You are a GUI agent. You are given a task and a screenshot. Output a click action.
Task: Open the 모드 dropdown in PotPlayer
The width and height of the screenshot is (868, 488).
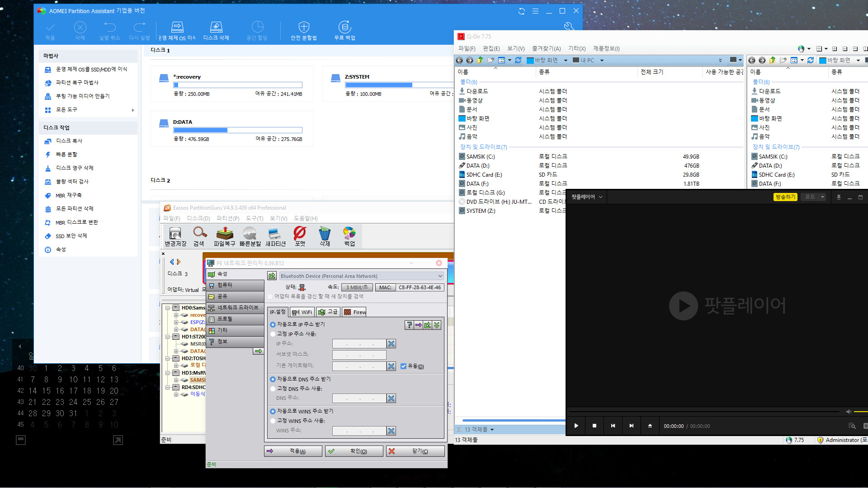(813, 197)
